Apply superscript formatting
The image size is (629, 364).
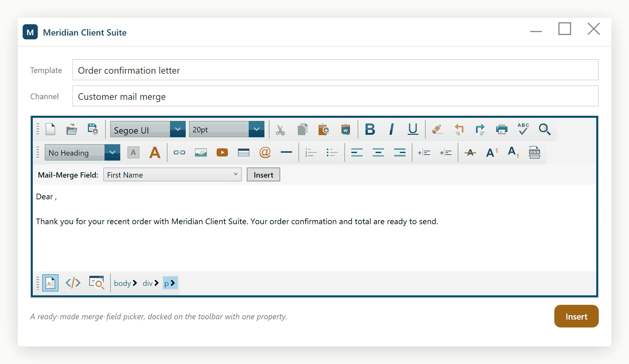[492, 153]
